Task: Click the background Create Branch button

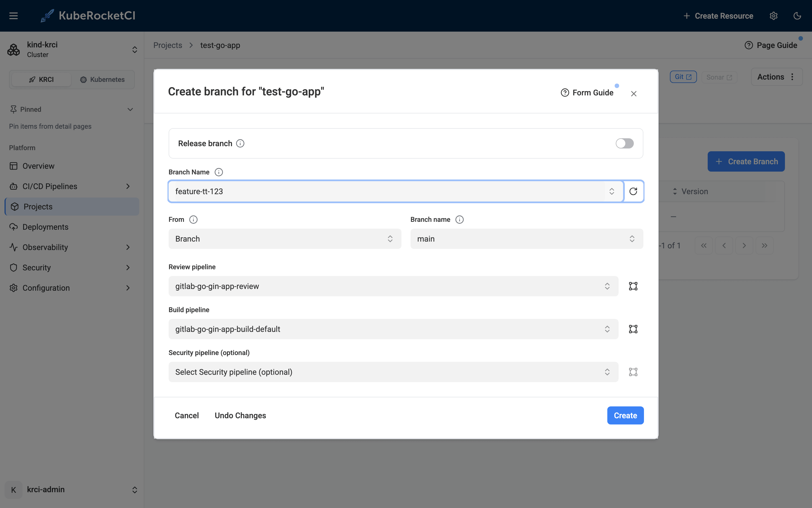Action: [746, 162]
